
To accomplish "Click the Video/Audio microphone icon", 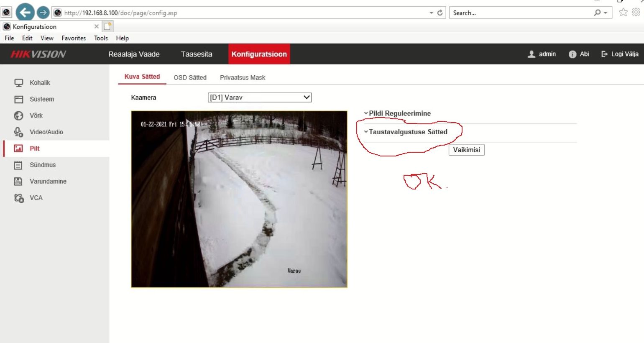I will click(x=18, y=132).
